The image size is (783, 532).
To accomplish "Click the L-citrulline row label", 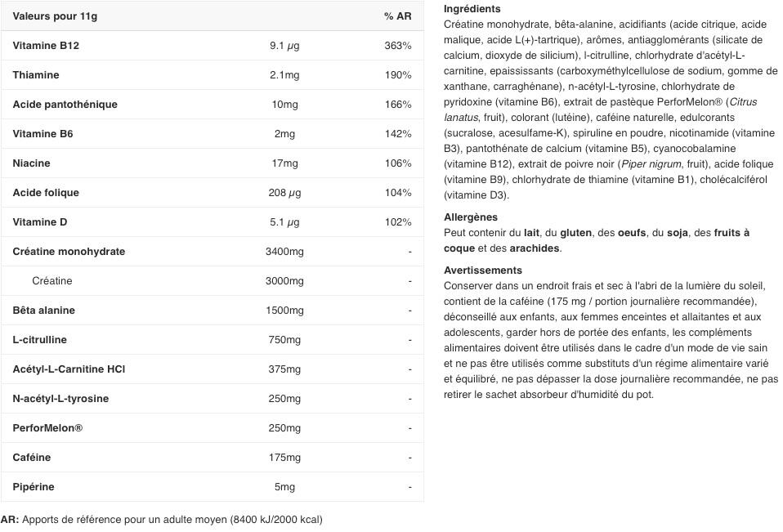I will tap(40, 340).
